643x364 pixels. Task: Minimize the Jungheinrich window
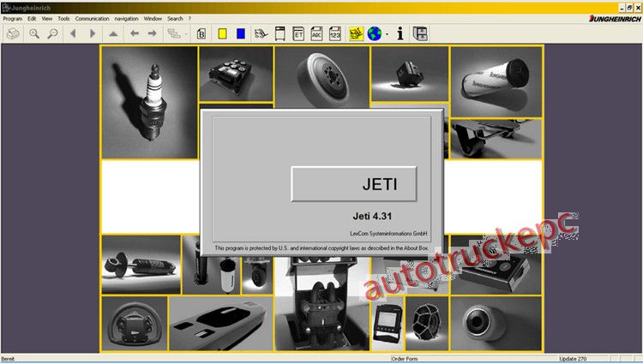point(622,8)
